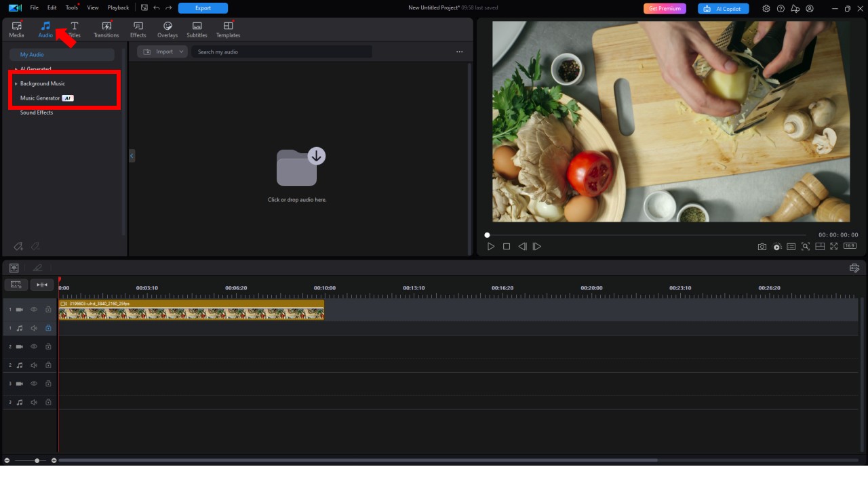
Task: Open the Tools menu
Action: tap(72, 7)
